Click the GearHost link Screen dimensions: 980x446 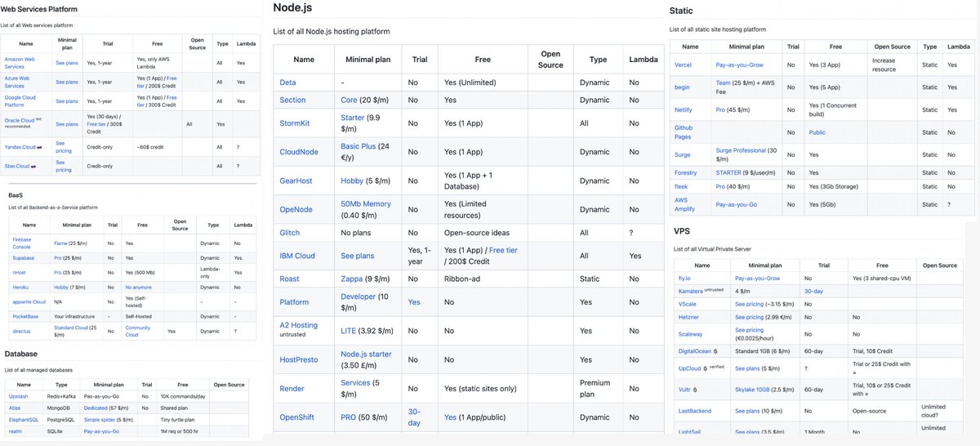click(297, 181)
